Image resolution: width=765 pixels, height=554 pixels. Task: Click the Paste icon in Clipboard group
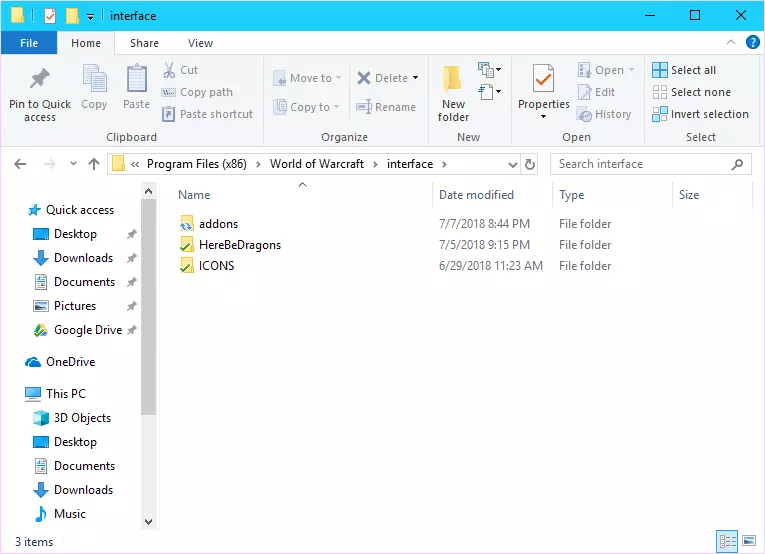(x=136, y=80)
